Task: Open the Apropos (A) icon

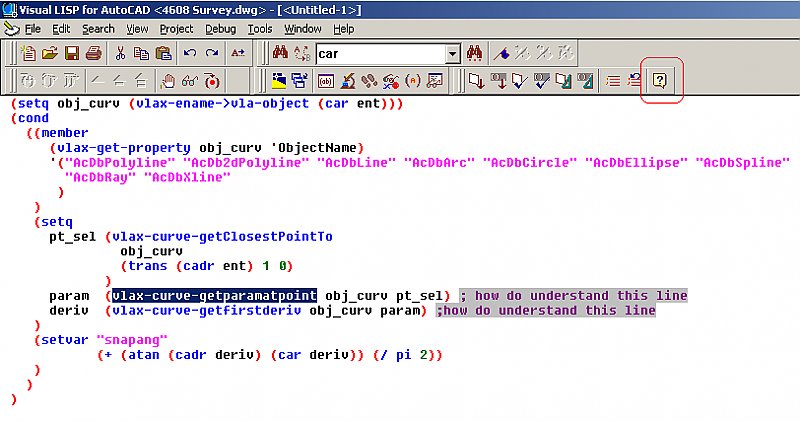Action: 413,81
